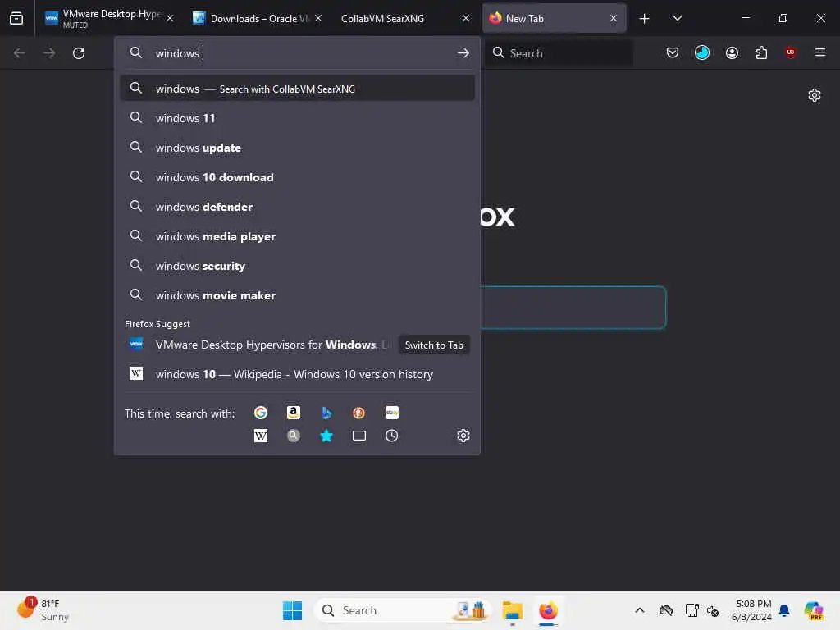This screenshot has height=630, width=840.
Task: Search Bookmarks using the star icon
Action: [326, 436]
